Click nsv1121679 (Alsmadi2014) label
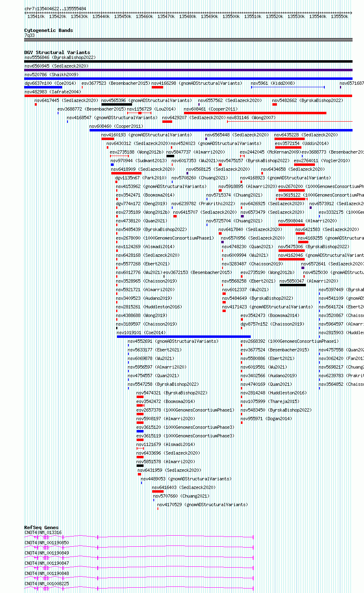 click(x=166, y=444)
